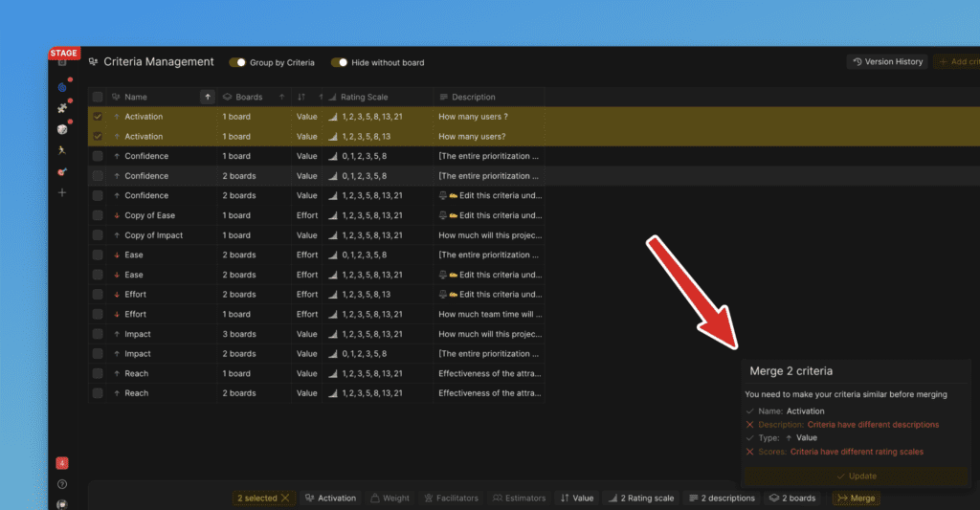The image size is (980, 510).
Task: Open the 2 descriptions selector in bottom bar
Action: click(x=722, y=499)
